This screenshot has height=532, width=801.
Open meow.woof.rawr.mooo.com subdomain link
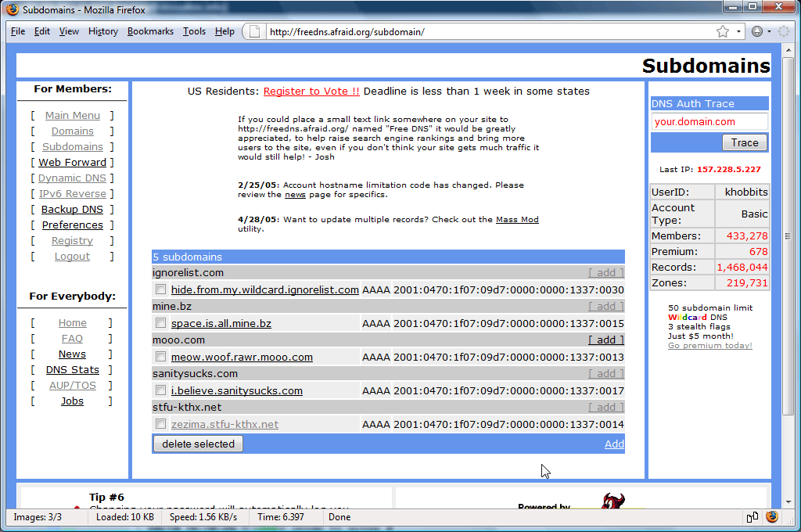coord(242,358)
